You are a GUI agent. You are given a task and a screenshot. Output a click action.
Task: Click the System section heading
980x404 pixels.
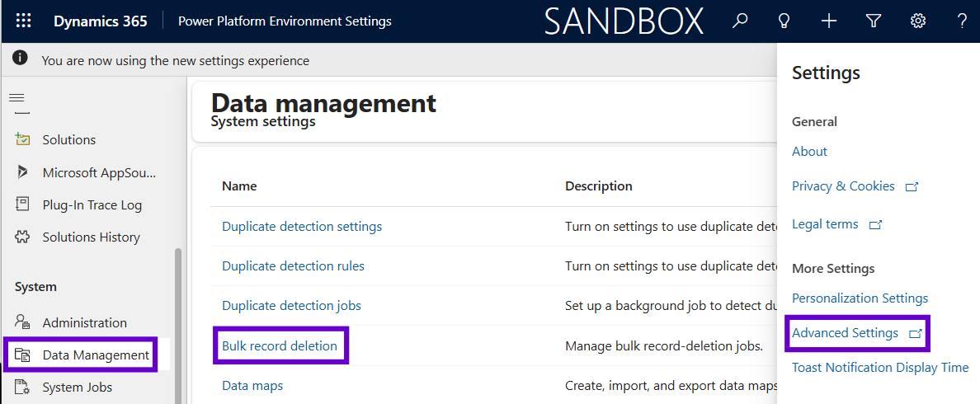tap(35, 287)
